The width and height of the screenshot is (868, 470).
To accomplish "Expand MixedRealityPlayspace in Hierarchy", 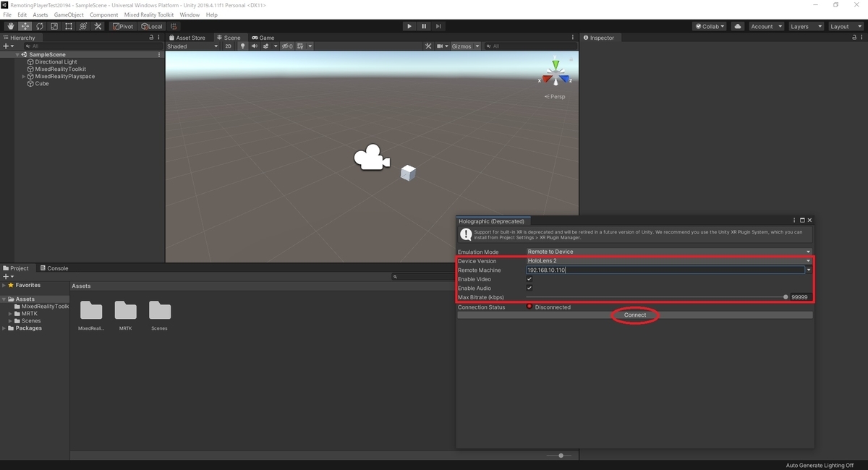I will click(x=23, y=77).
